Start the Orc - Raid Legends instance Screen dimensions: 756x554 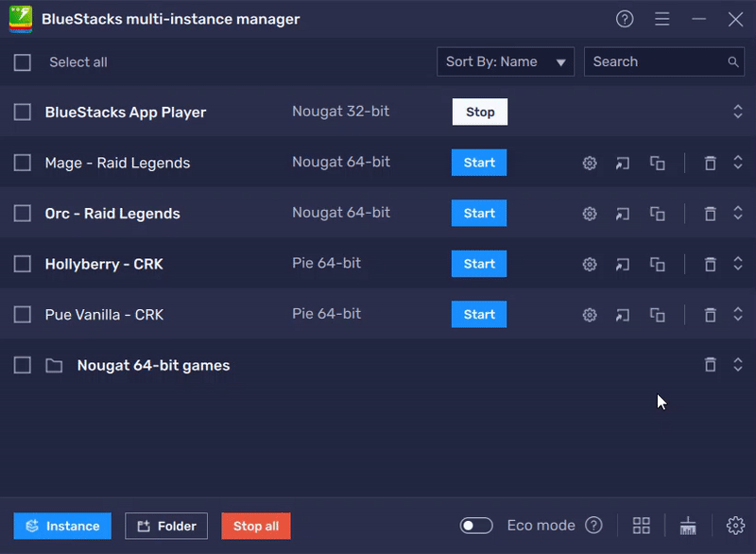coord(479,213)
